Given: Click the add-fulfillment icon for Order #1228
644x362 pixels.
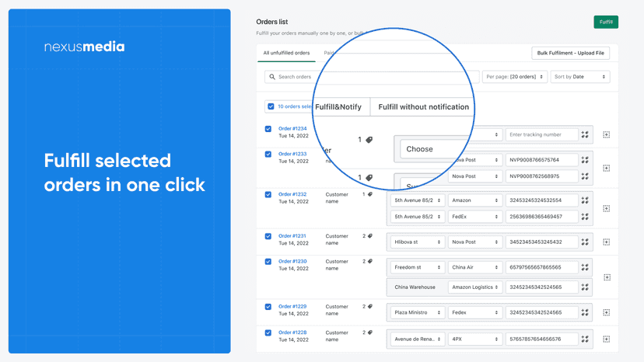Looking at the screenshot, I should 606,339.
